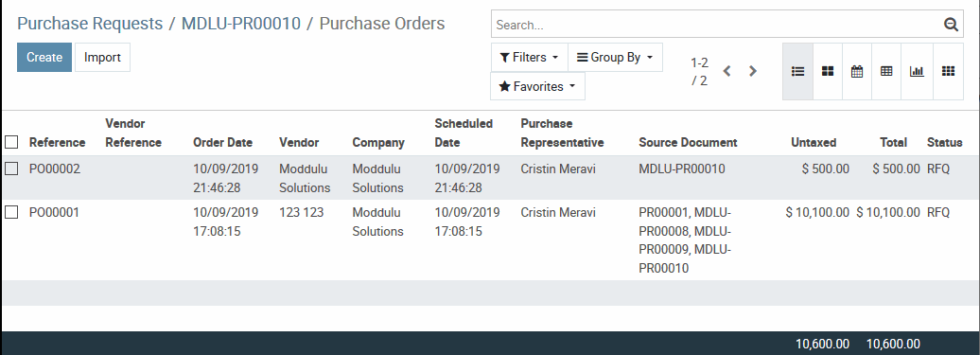Switch to pivot table view
Viewport: 980px width, 355px height.
[886, 71]
